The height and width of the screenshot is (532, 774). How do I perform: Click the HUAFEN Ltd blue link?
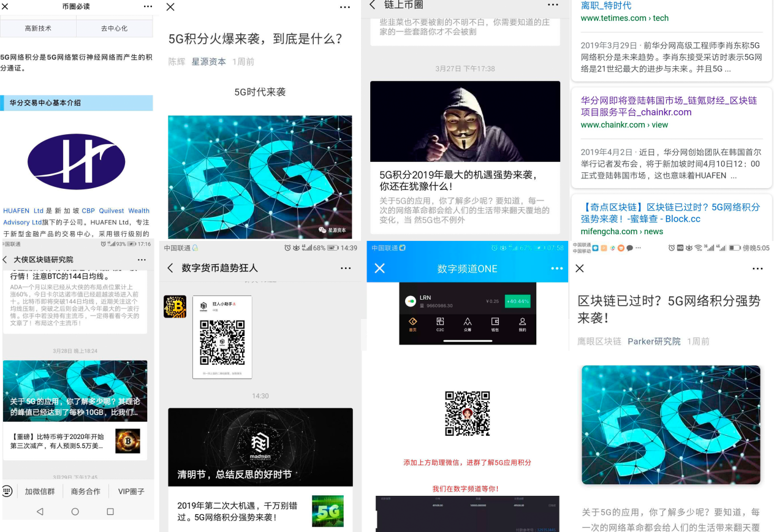23,210
